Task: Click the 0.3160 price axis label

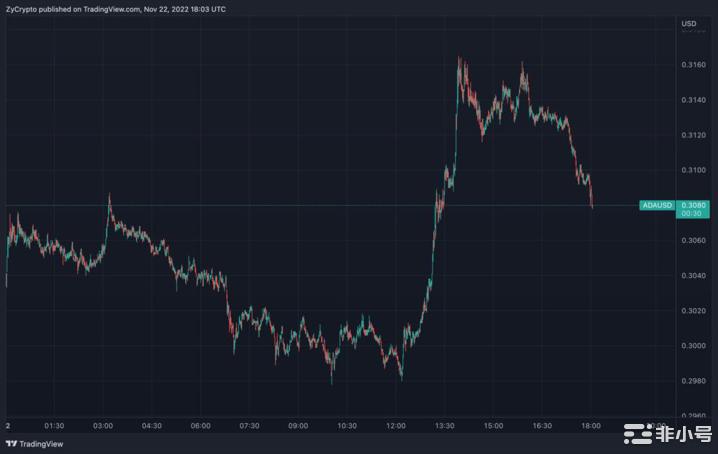Action: point(691,64)
